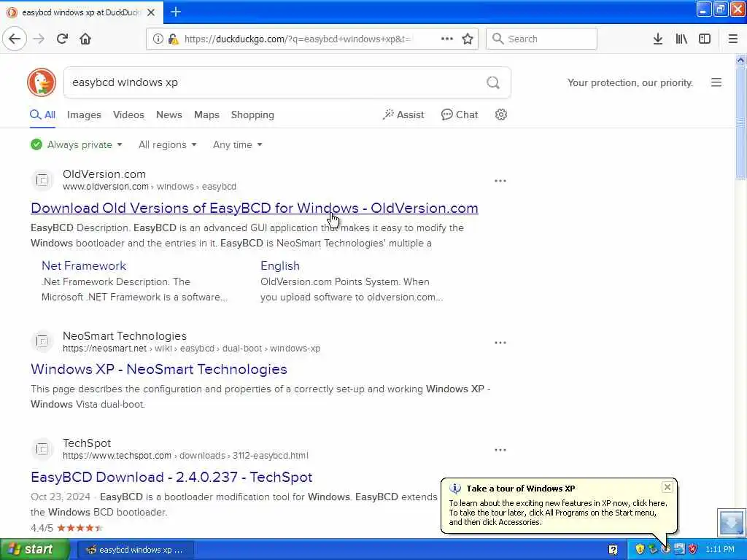Open a new browser tab

click(176, 12)
